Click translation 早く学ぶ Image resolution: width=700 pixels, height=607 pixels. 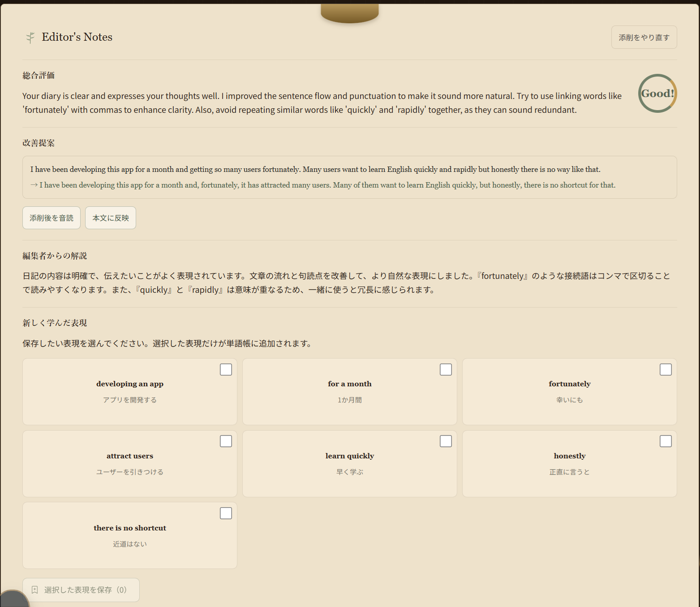[x=350, y=472]
